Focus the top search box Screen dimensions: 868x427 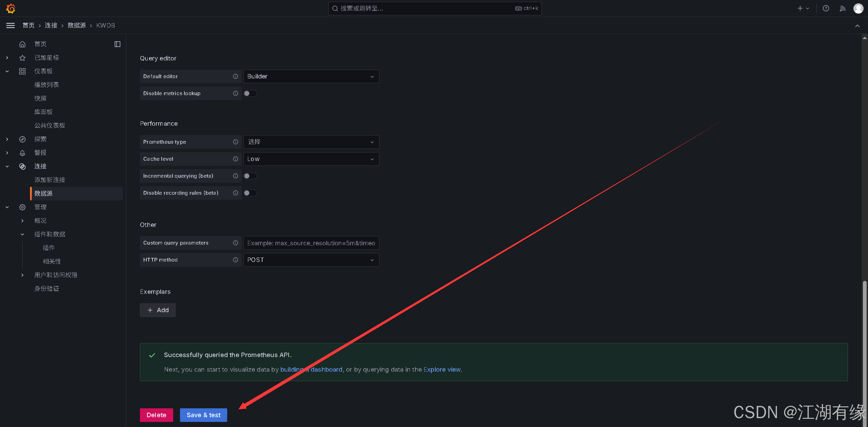[435, 8]
